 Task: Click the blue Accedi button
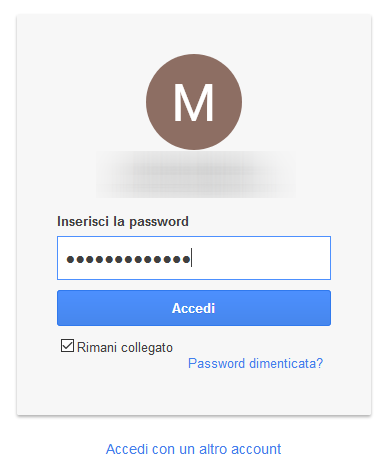(194, 308)
